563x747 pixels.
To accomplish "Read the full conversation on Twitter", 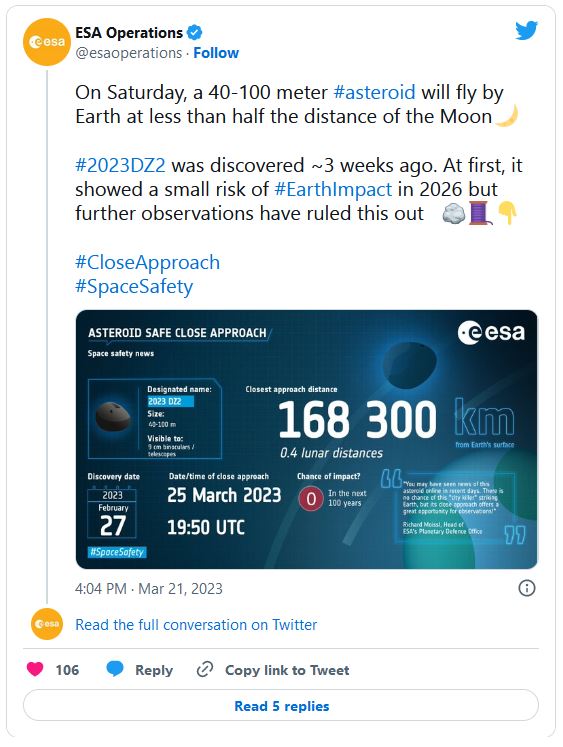I will (196, 625).
